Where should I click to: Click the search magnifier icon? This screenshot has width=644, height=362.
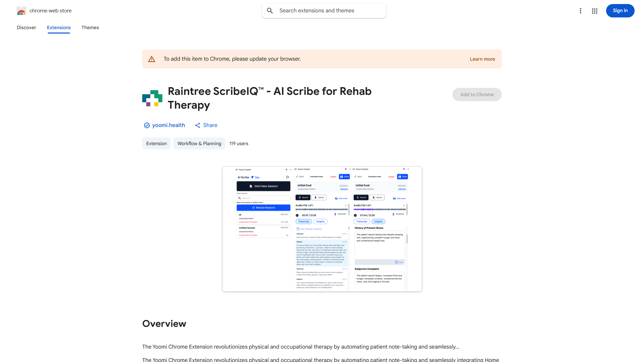(270, 10)
